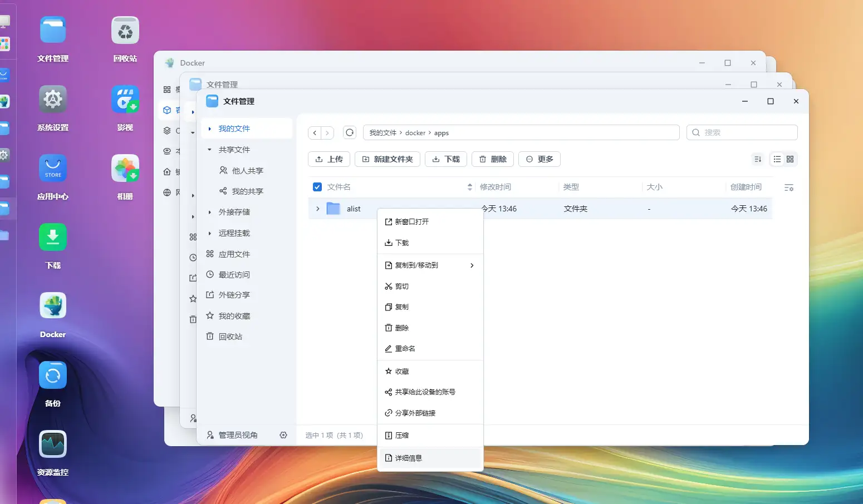Open 应用中心 from the desktop

point(52,168)
